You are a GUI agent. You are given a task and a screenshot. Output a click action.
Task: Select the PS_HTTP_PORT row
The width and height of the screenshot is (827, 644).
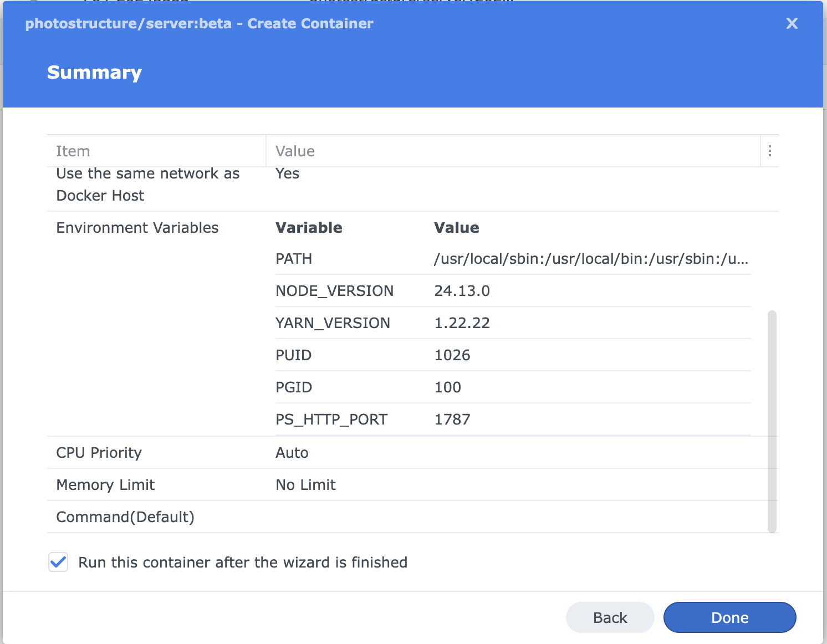point(331,419)
